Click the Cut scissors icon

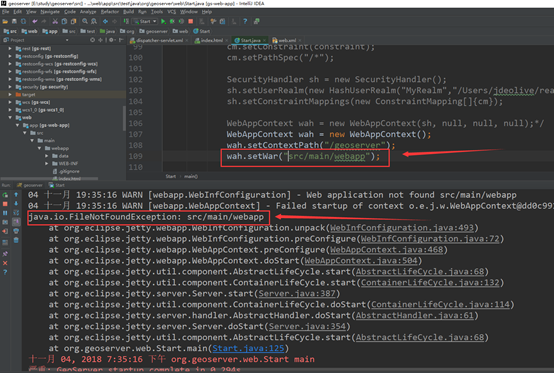[x=55, y=22]
